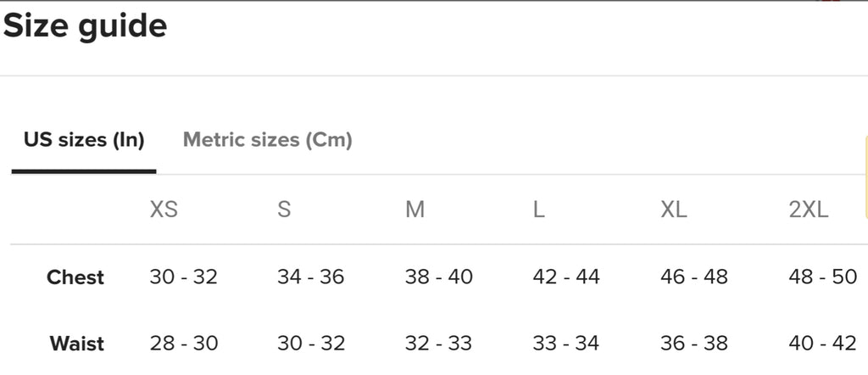This screenshot has width=868, height=375.
Task: Click the Size guide heading
Action: point(85,26)
